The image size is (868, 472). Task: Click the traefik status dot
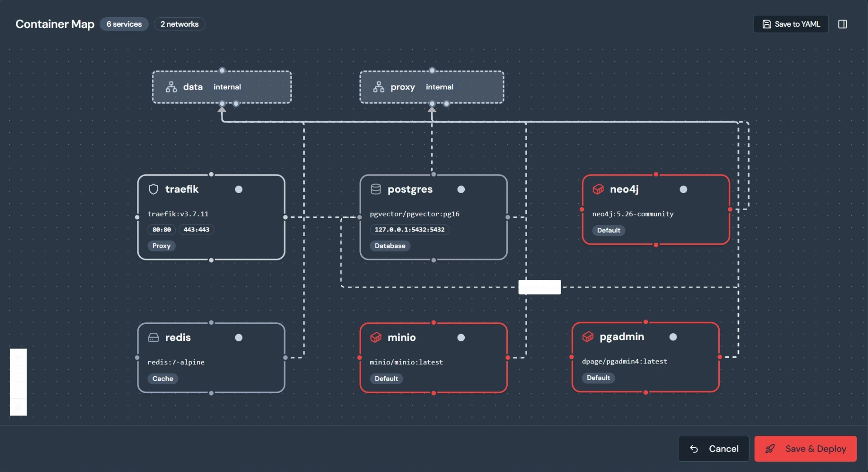[x=239, y=189]
